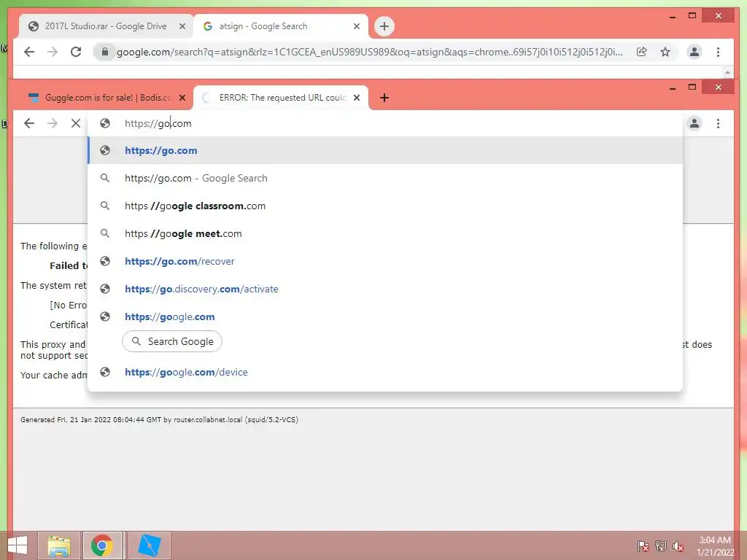Image resolution: width=747 pixels, height=560 pixels.
Task: Select the go.discovery.com/activate suggestion
Action: pyautogui.click(x=385, y=289)
